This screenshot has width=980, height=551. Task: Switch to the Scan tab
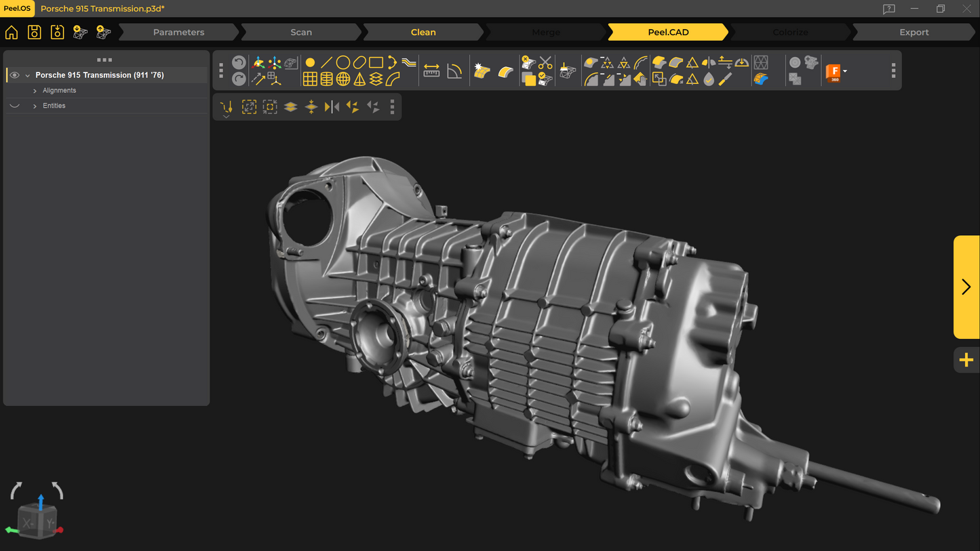[301, 33]
